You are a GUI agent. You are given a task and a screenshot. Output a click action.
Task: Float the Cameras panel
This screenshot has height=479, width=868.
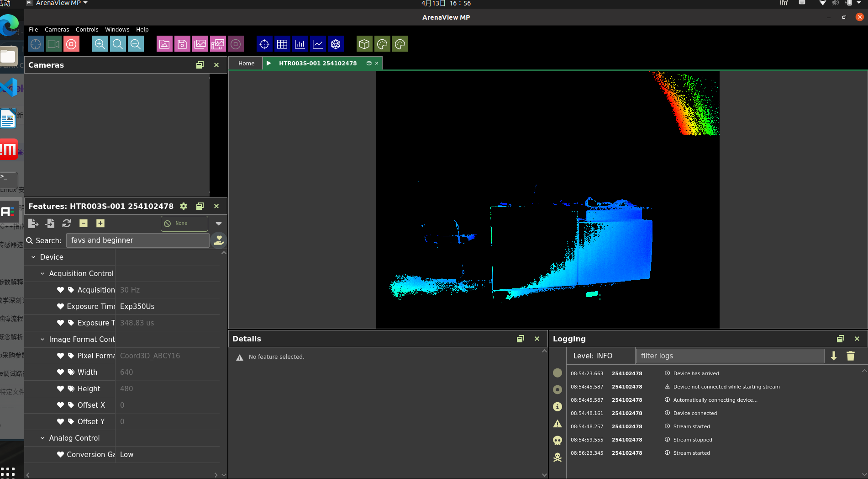200,65
